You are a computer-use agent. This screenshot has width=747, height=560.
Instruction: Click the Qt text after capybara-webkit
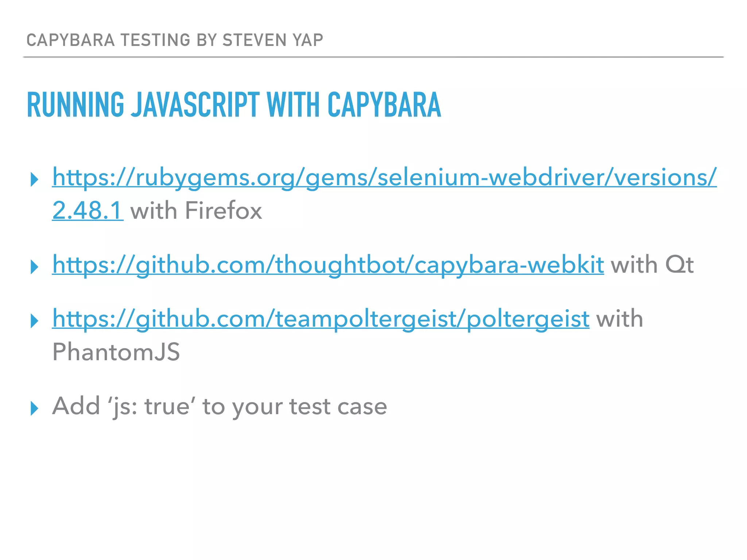(x=679, y=265)
